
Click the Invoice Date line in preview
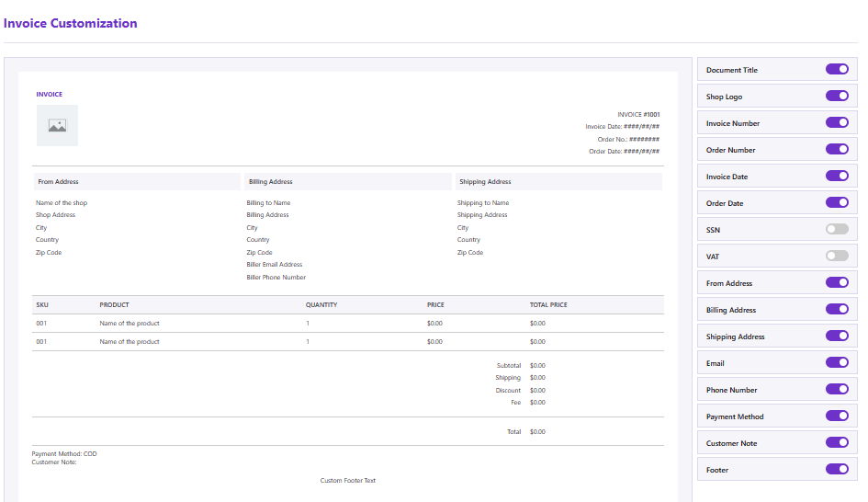622,127
